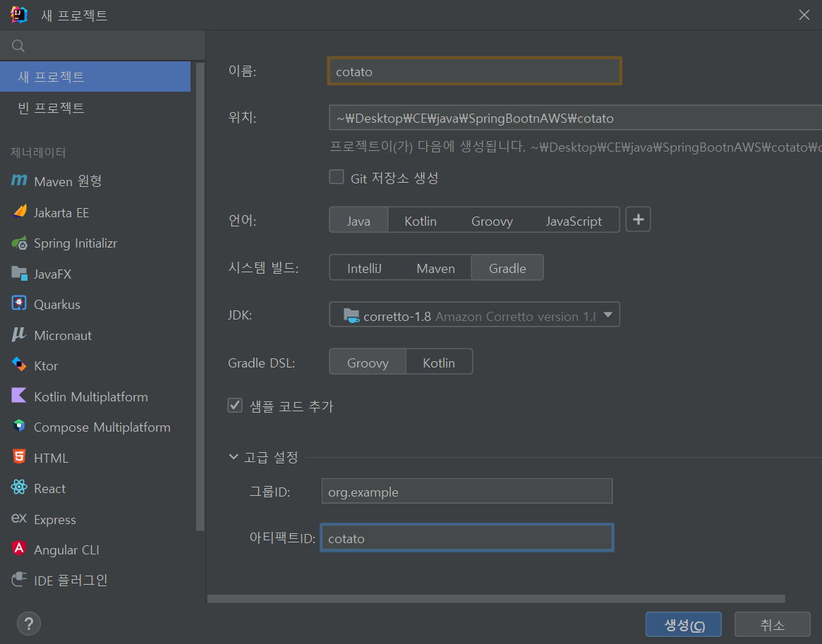822x644 pixels.
Task: Click the Express ex icon
Action: 19,518
